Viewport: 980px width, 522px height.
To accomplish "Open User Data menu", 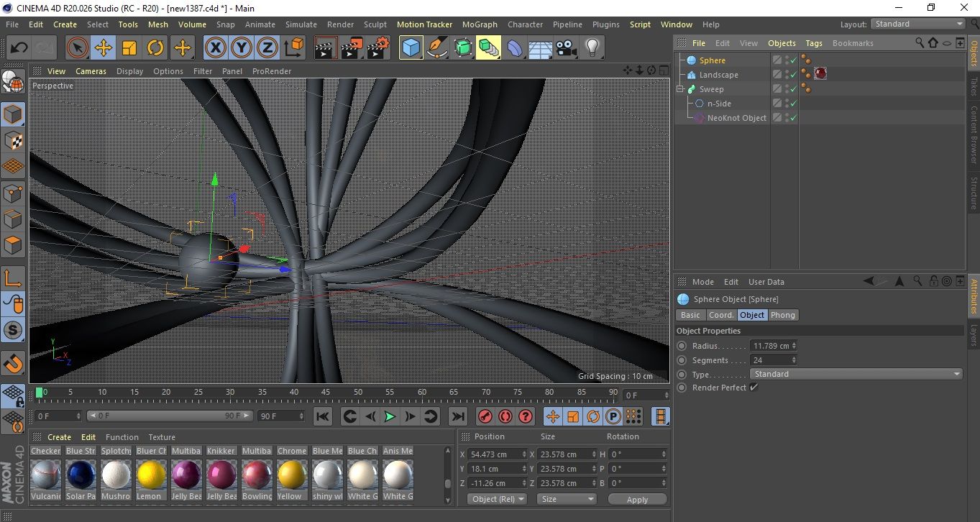I will [766, 282].
